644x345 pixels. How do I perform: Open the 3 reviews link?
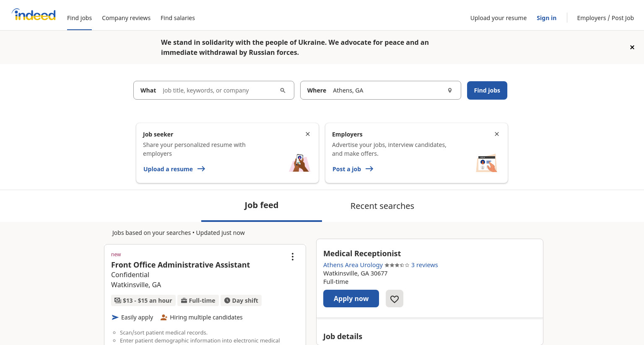[x=424, y=265]
